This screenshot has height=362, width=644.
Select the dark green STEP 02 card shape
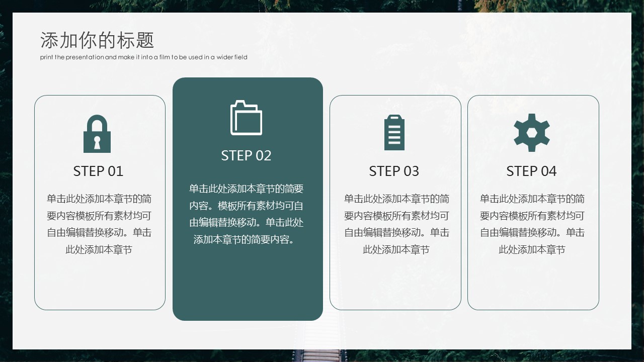coord(248,287)
